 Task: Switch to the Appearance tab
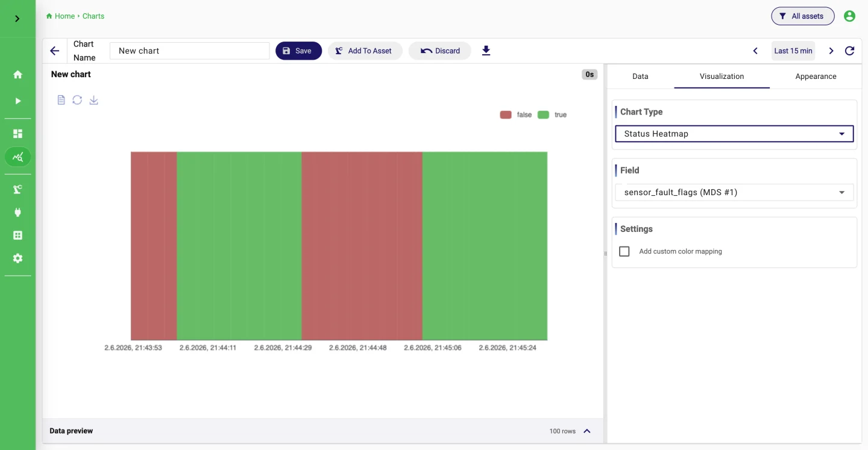(x=816, y=77)
